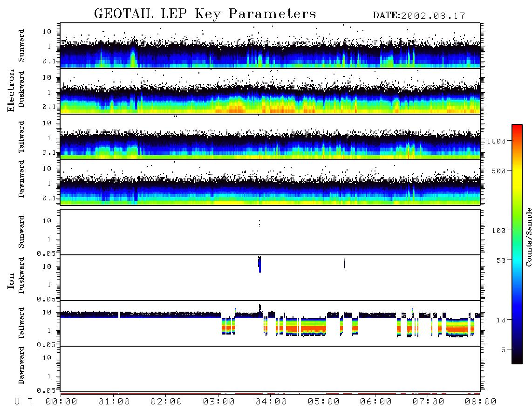The width and height of the screenshot is (532, 410).
Task: Click the '05:00' time tick label
Action: 324,402
